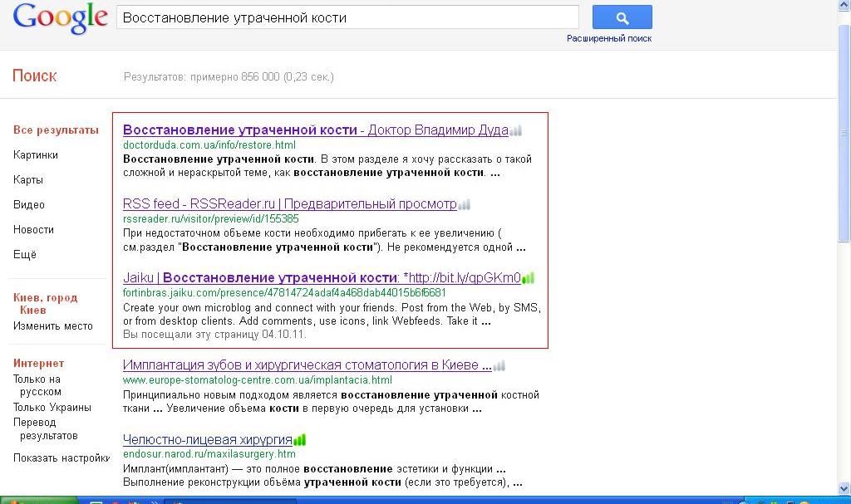Screen dimensions: 851x504
Task: Click www.europe-stomatolog-centre.com.ua URL text
Action: pos(258,379)
